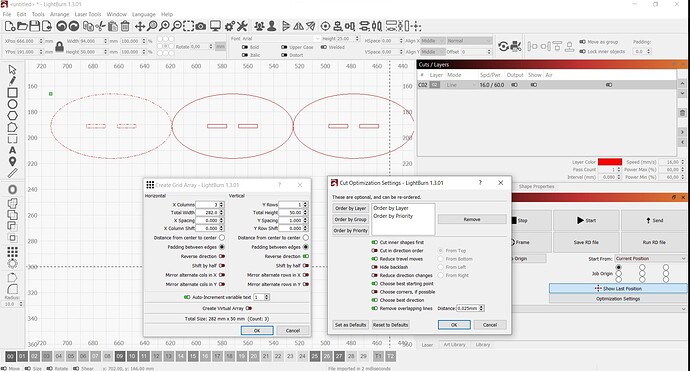The image size is (690, 371).
Task: Select the Draw Lines pencil tool
Action: [12, 81]
